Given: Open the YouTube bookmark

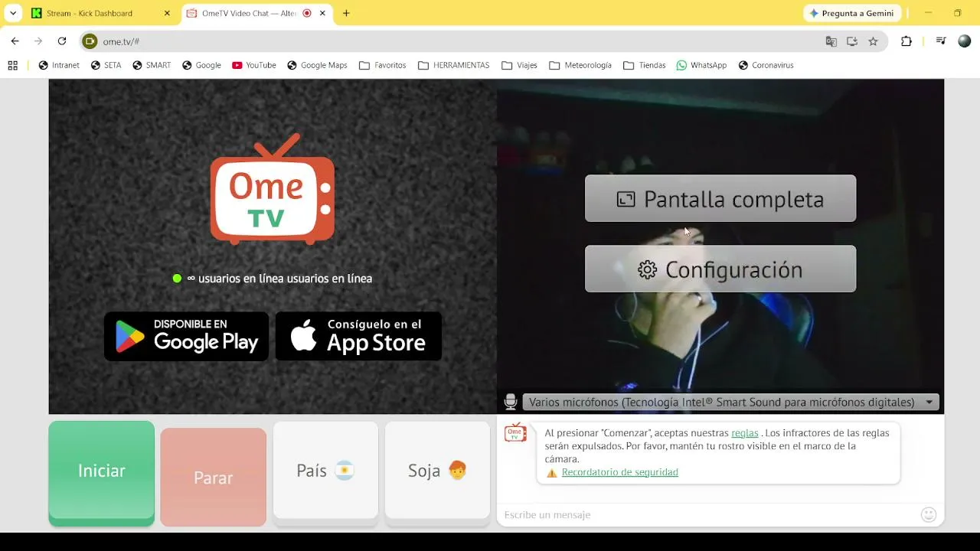Looking at the screenshot, I should click(253, 65).
